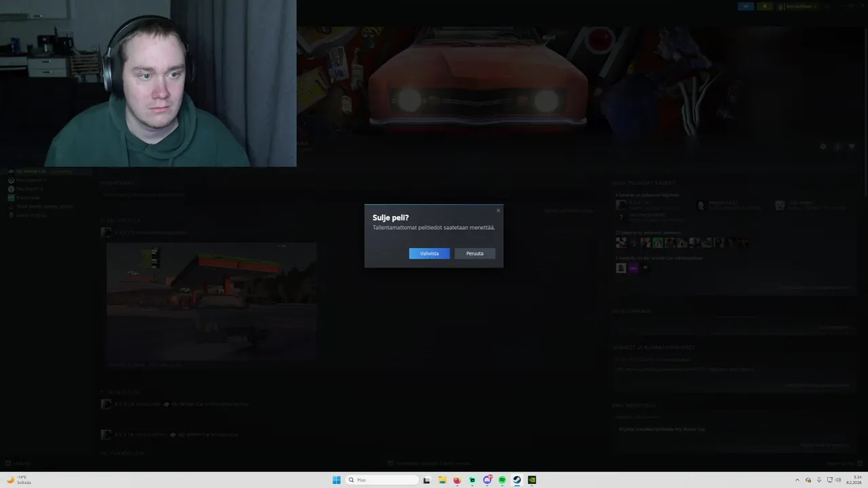Open the weather widget on the taskbar
868x488 pixels.
coord(19,480)
